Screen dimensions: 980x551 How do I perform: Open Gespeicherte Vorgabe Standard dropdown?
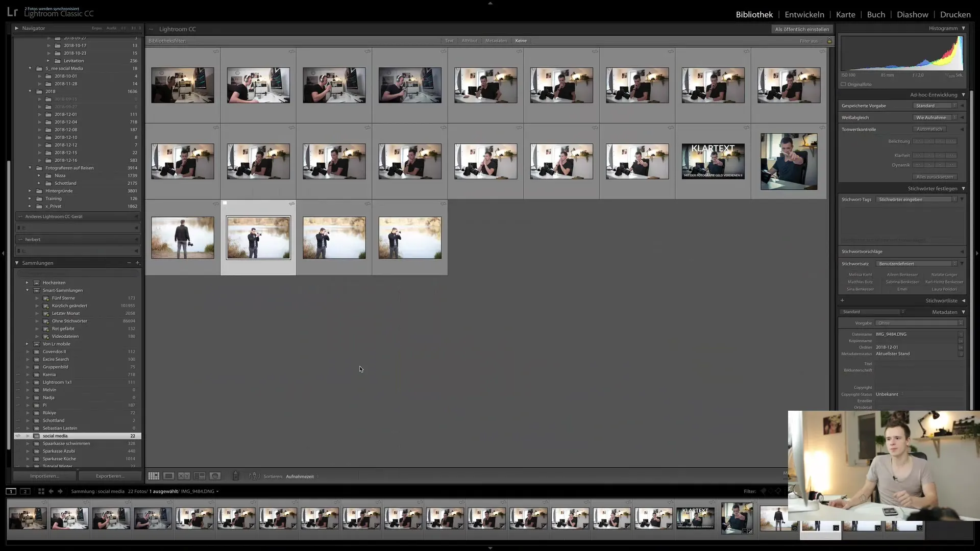(x=935, y=106)
